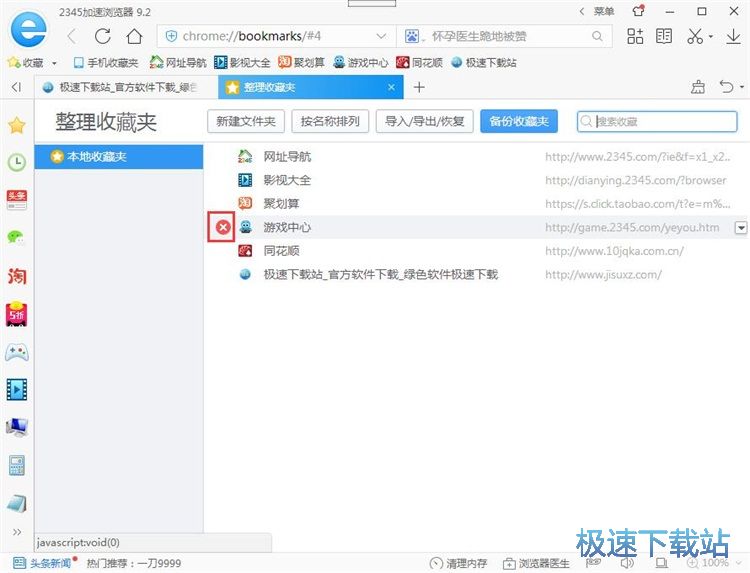750x573 pixels.
Task: Open 游戏中心 in bookmarks bar
Action: (361, 63)
